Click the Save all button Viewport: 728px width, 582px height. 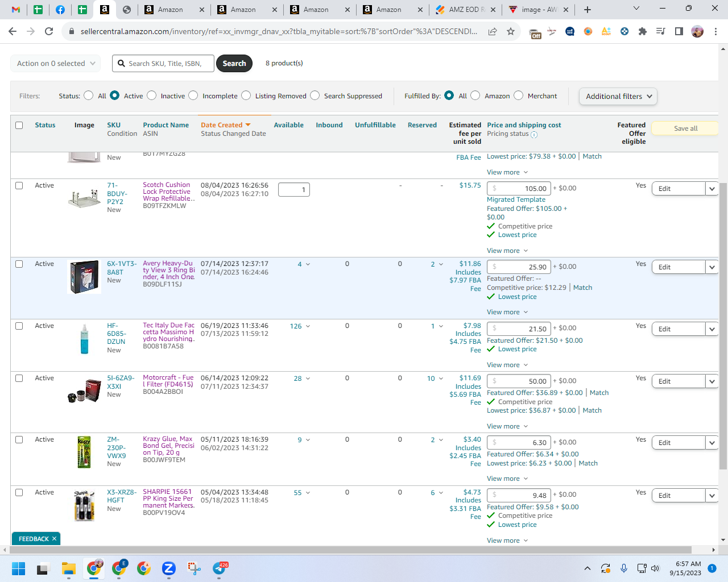[x=685, y=128]
